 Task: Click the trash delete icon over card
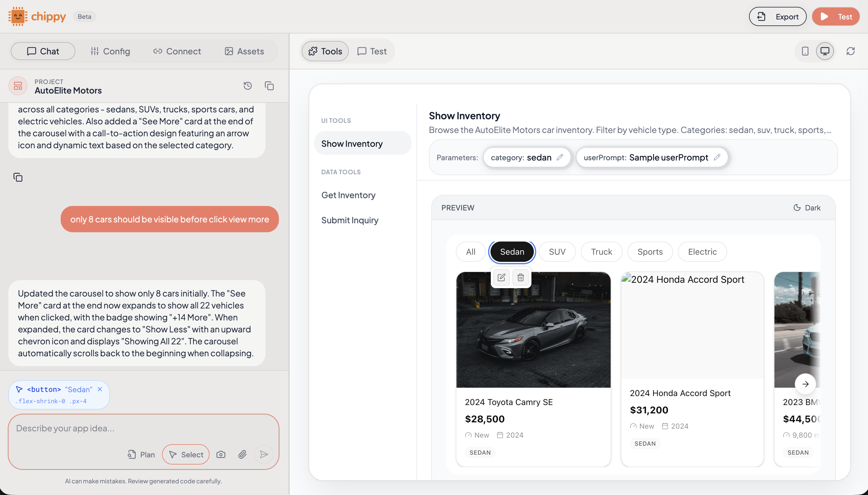point(521,277)
